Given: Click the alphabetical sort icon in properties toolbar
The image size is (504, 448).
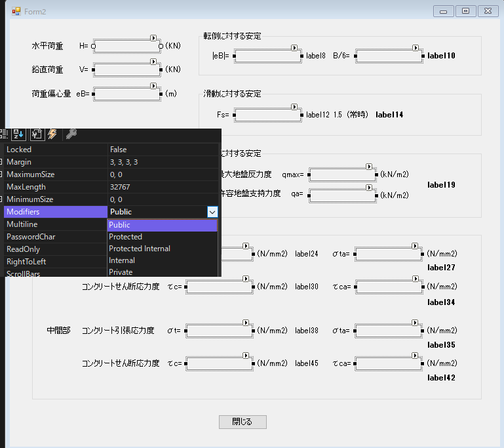Looking at the screenshot, I should pos(18,134).
